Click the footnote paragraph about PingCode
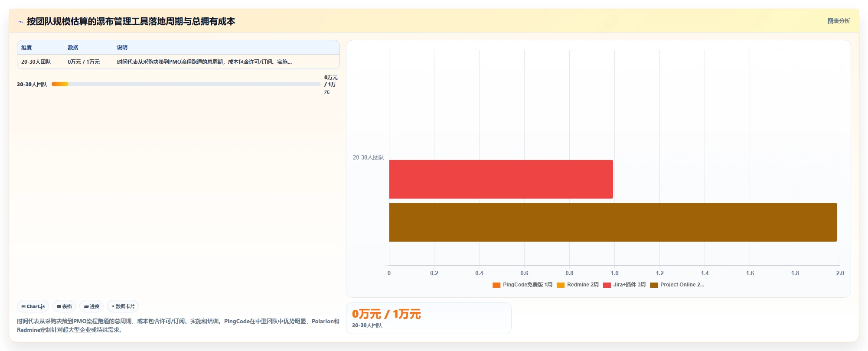The image size is (868, 351). tap(178, 325)
